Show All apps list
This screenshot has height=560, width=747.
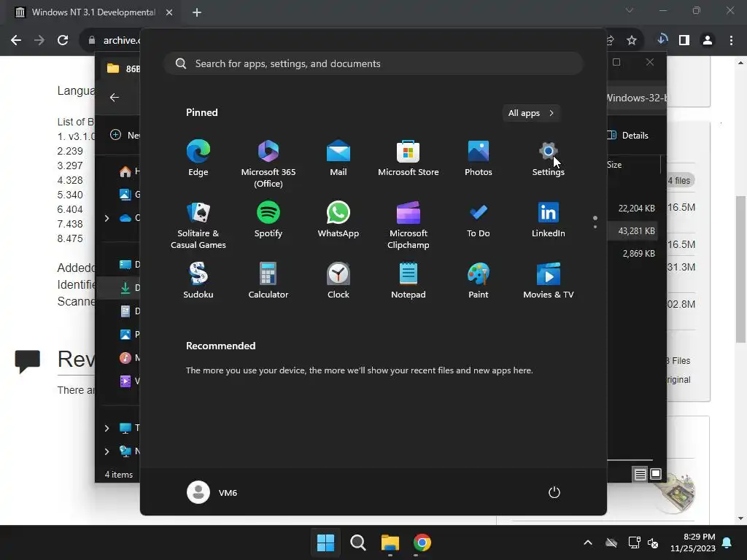(x=531, y=113)
